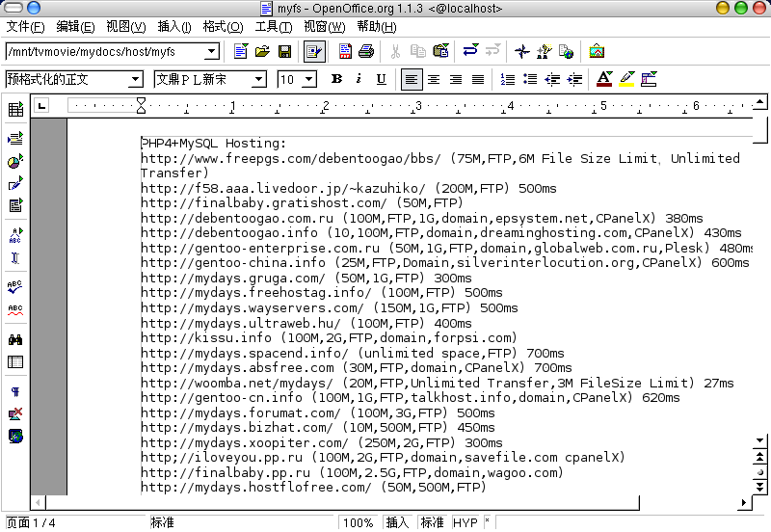This screenshot has height=532, width=771.
Task: Expand the font size dropdown
Action: [308, 79]
